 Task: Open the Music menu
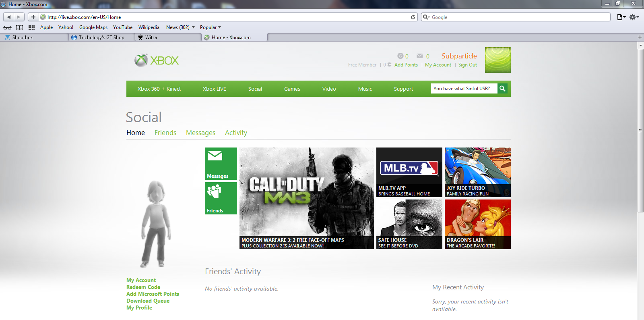[365, 89]
